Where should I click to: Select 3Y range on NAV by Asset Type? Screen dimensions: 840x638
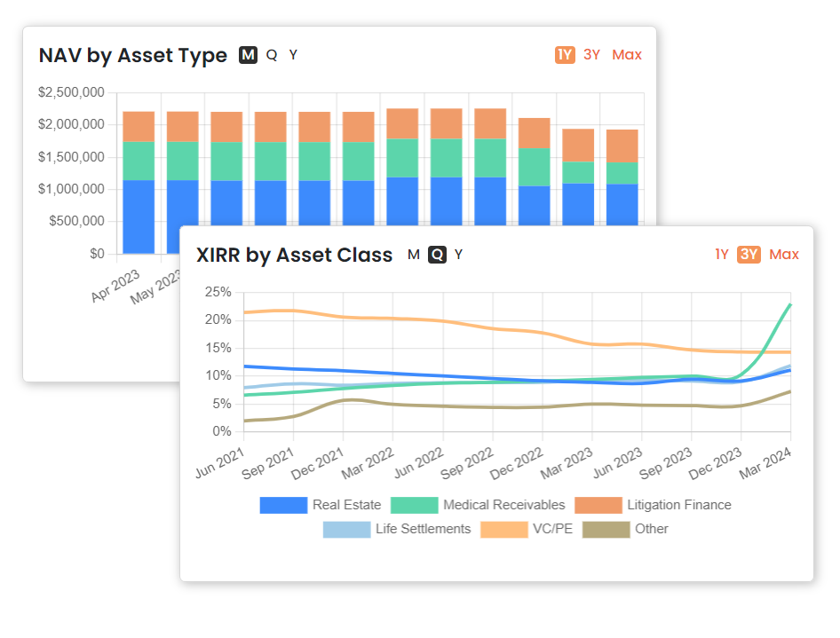[x=592, y=55]
